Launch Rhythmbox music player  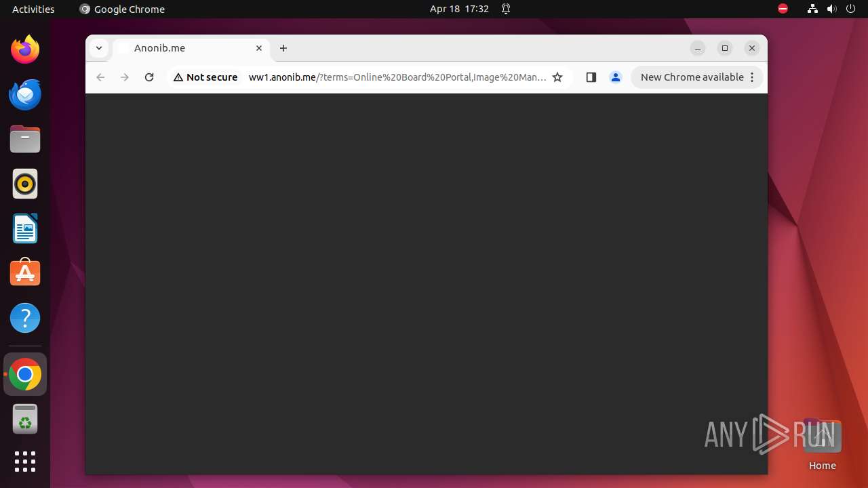click(x=25, y=184)
